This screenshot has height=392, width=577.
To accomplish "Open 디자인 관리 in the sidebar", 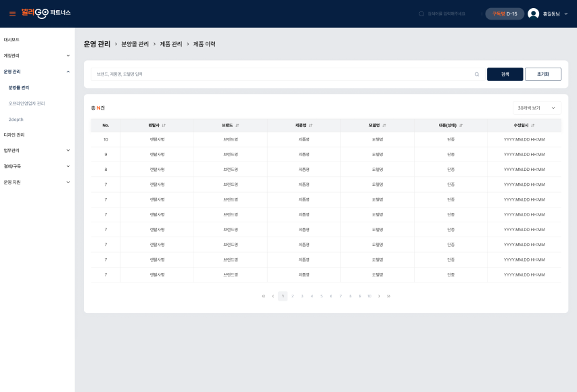I will coord(14,135).
